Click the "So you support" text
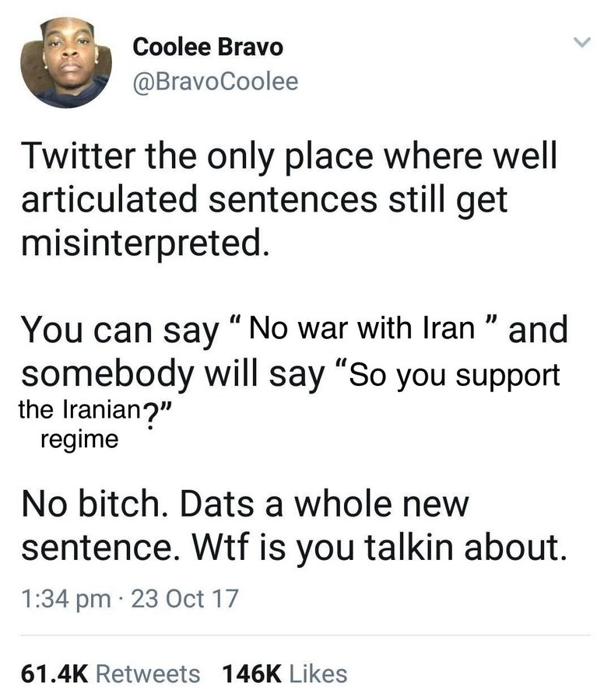This screenshot has height=700, width=611. pos(456,375)
